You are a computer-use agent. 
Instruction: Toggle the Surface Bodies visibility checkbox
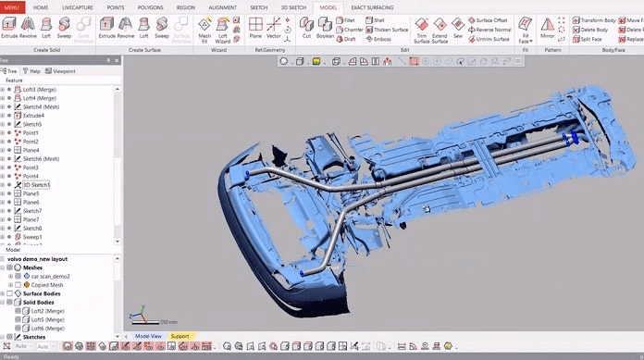(9, 293)
